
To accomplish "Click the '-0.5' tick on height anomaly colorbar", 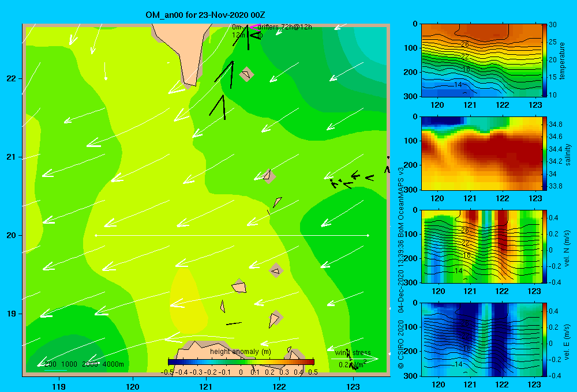I will (167, 372).
